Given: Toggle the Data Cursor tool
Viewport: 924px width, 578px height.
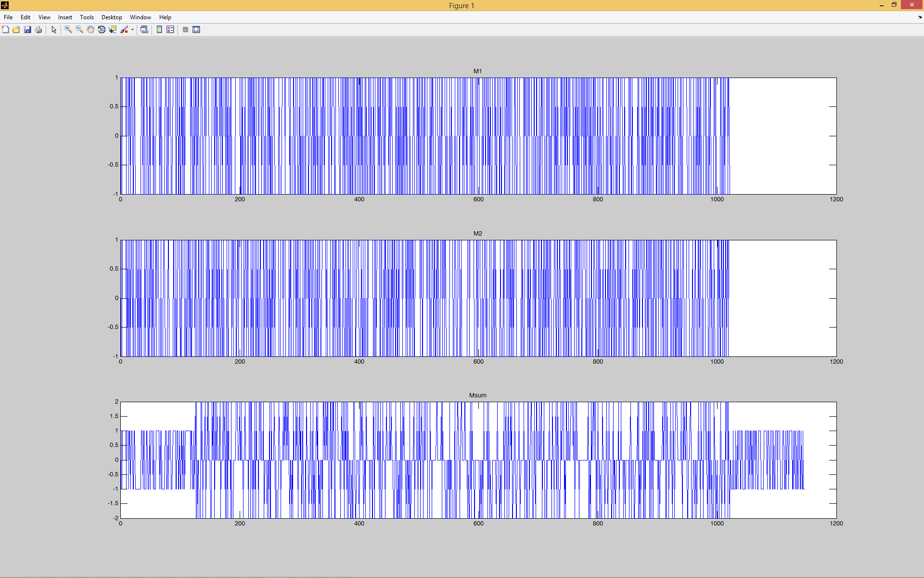Looking at the screenshot, I should click(113, 30).
